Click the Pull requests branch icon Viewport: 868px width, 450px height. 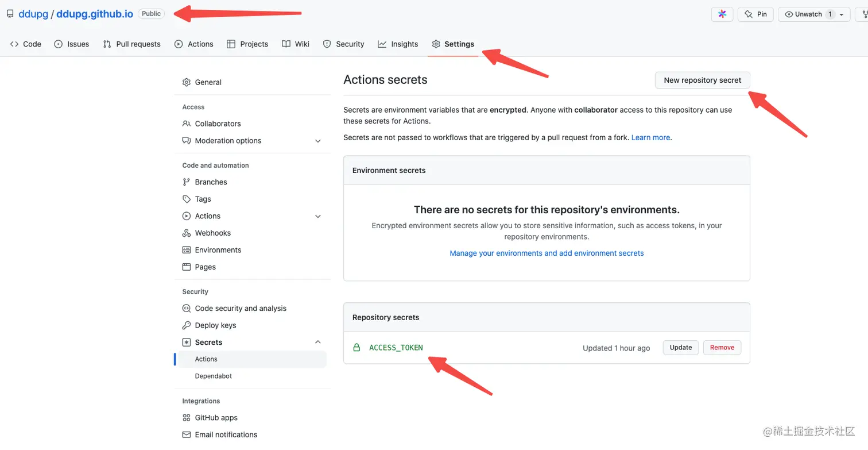[107, 44]
